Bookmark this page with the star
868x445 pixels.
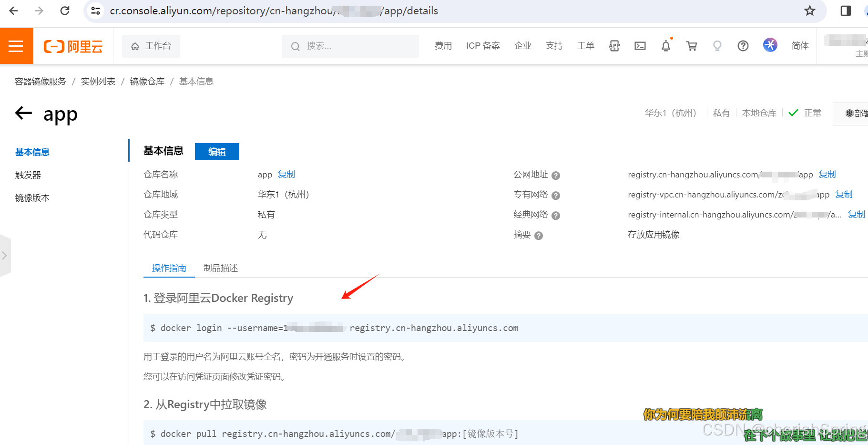(810, 10)
